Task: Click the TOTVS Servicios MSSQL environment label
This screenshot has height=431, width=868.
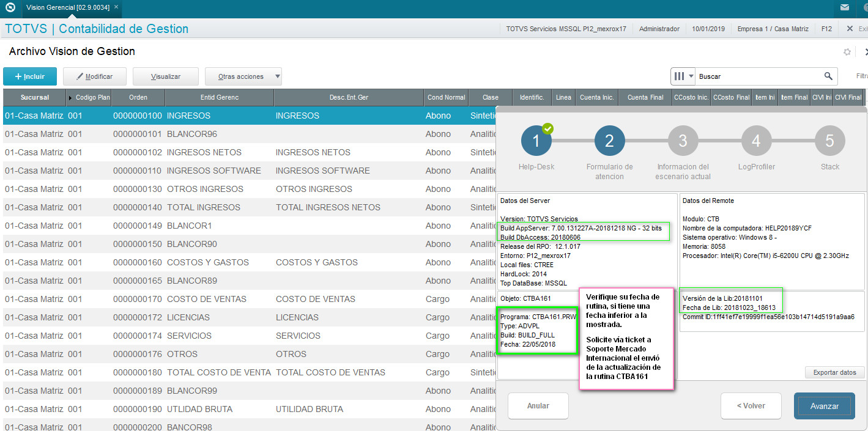Action: pos(566,29)
